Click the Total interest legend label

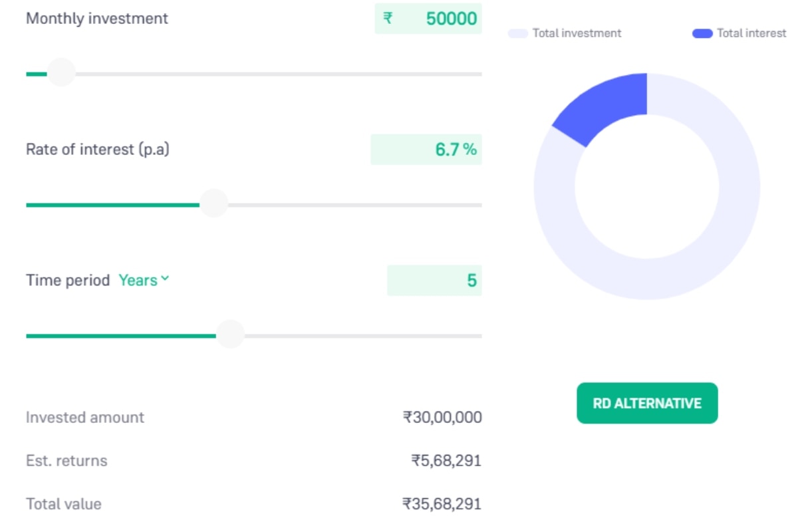point(751,33)
